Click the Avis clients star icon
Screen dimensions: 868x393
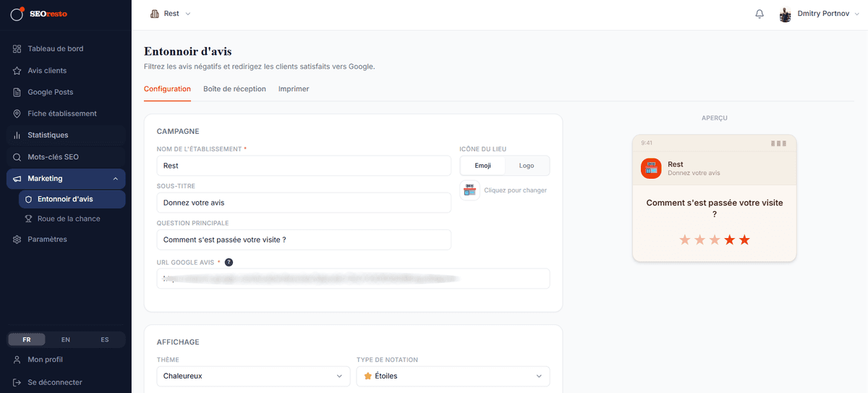tap(17, 71)
